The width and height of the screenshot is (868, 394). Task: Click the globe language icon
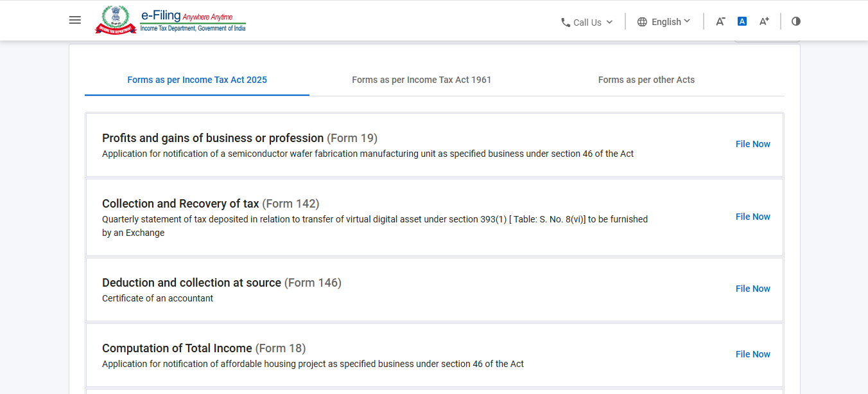(x=642, y=22)
